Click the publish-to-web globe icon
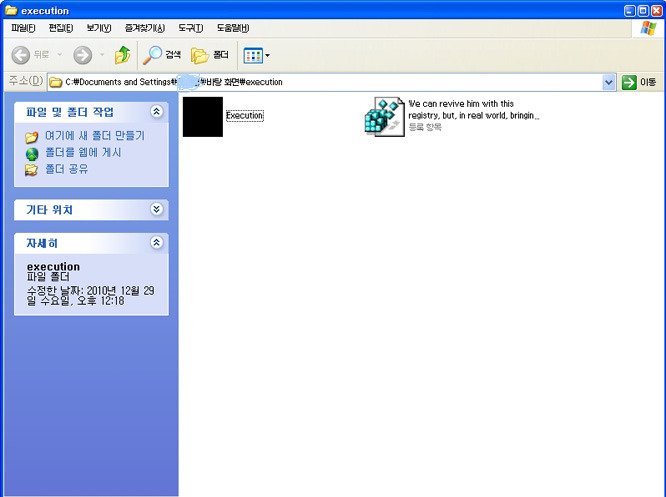The height and width of the screenshot is (497, 666). (x=31, y=154)
